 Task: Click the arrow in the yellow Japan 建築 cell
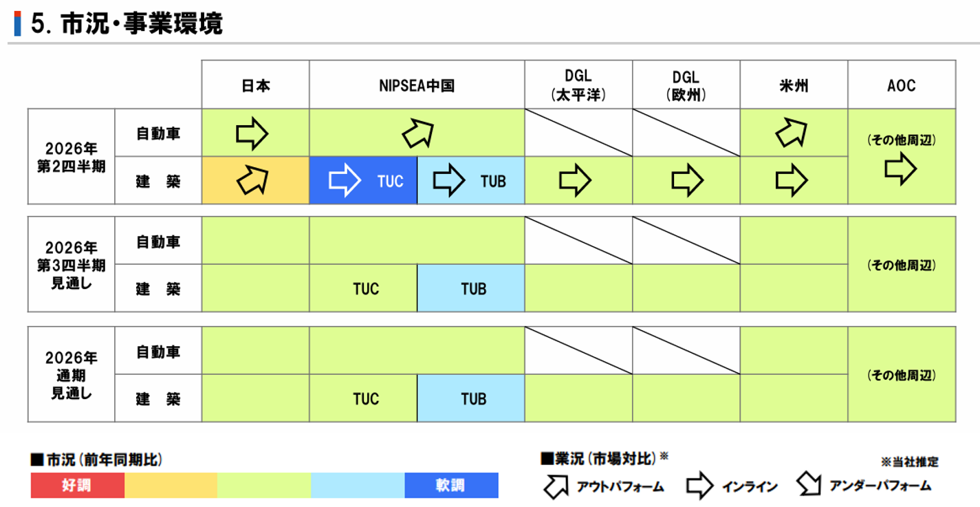pos(252,180)
